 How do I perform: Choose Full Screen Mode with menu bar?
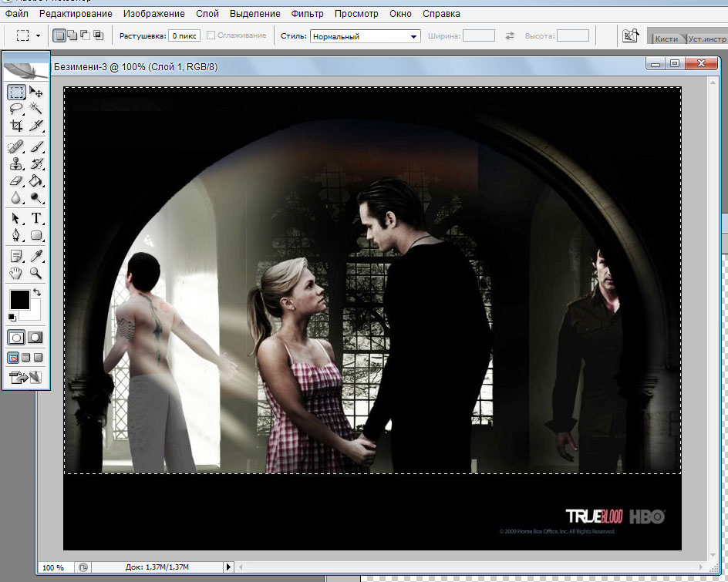tap(26, 358)
